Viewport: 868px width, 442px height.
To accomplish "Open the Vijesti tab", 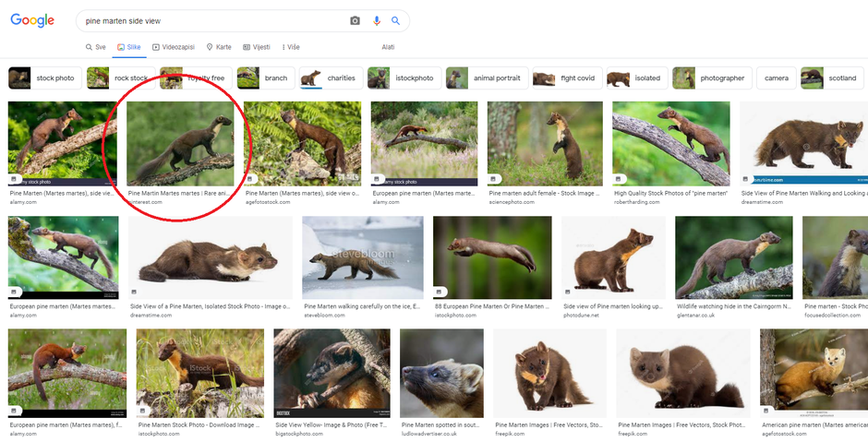I will 257,47.
